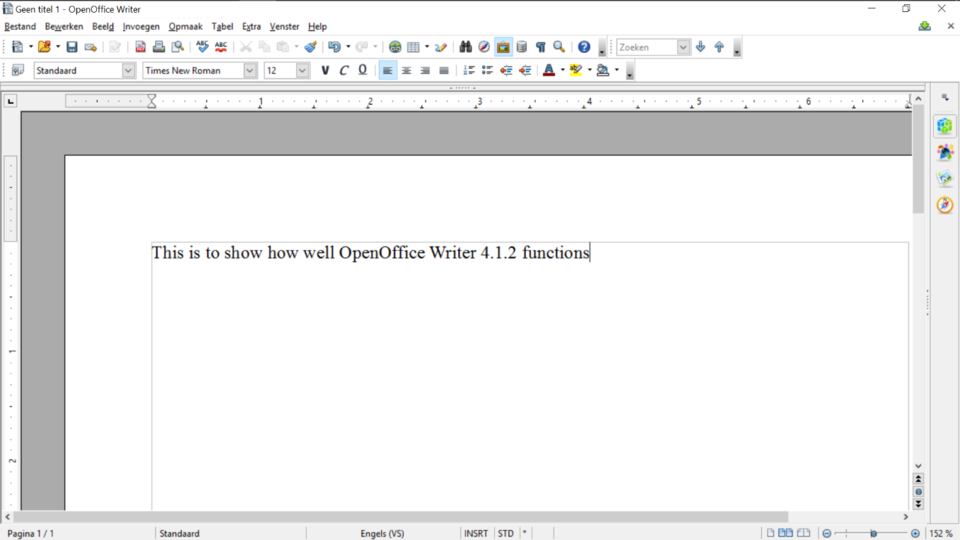Click the Zoom magnifier icon
Viewport: 960px width, 540px height.
pyautogui.click(x=559, y=47)
